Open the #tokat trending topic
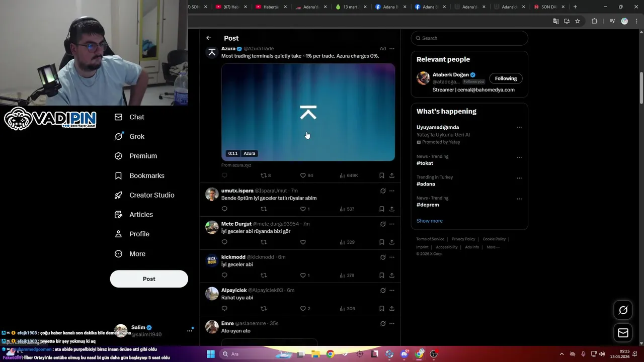The height and width of the screenshot is (362, 644). pyautogui.click(x=425, y=163)
